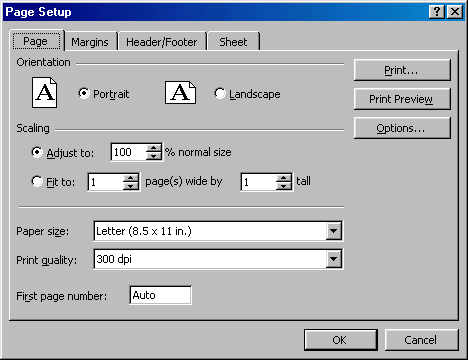The width and height of the screenshot is (468, 360).
Task: Select the Adjust to radio button
Action: (37, 152)
